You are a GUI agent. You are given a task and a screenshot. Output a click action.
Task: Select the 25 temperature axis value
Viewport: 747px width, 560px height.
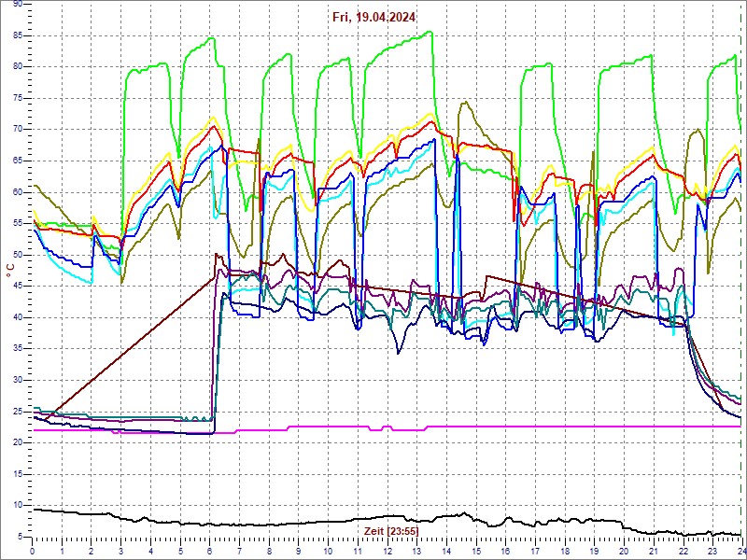[19, 412]
